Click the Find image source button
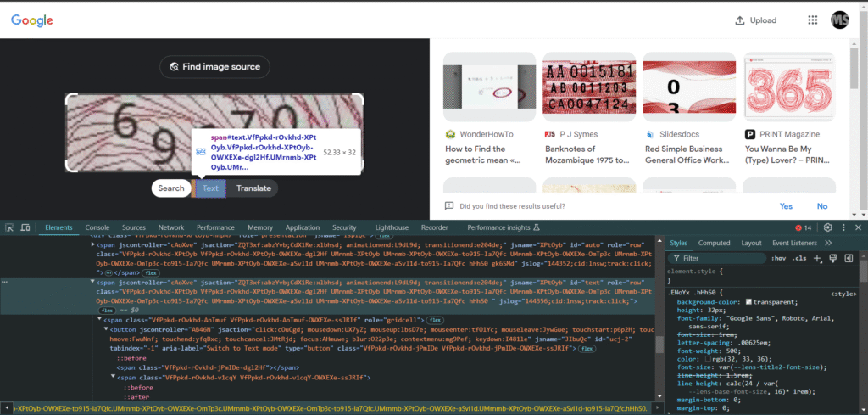 coord(215,67)
